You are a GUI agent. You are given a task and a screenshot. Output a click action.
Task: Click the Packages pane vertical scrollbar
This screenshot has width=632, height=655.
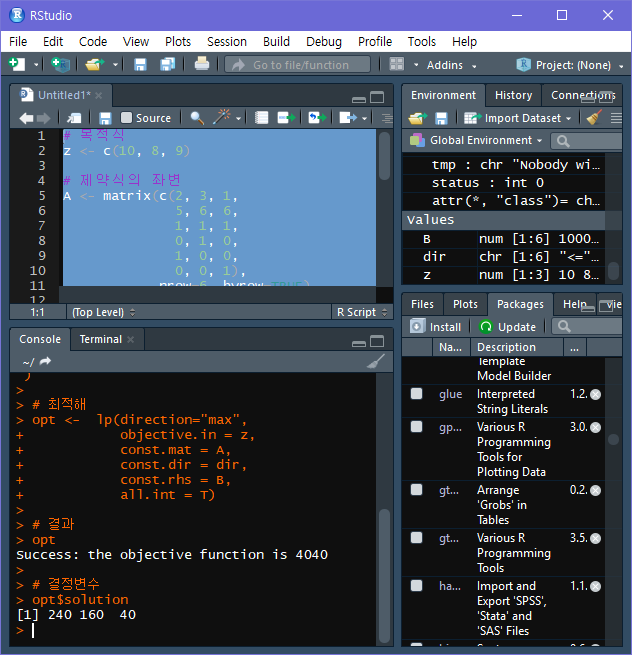pyautogui.click(x=613, y=440)
